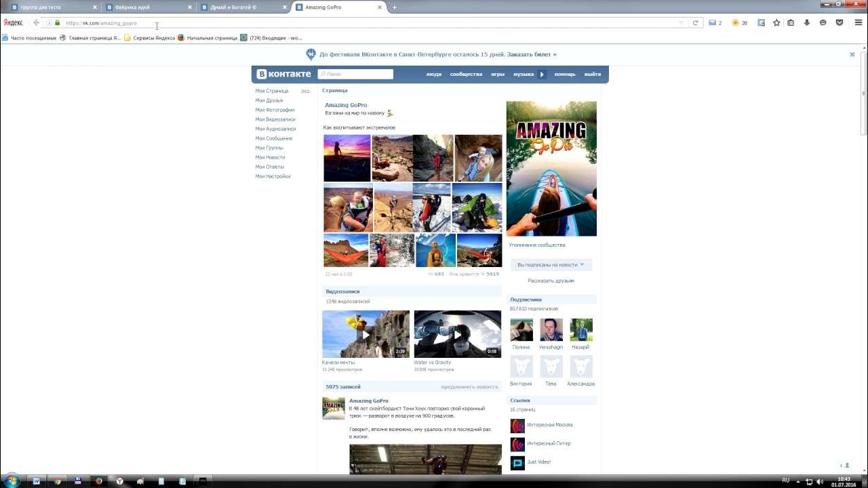Expand the 'Вы подписаны на новости' dropdown
Viewport: 868px width, 488px height.
pyautogui.click(x=551, y=264)
